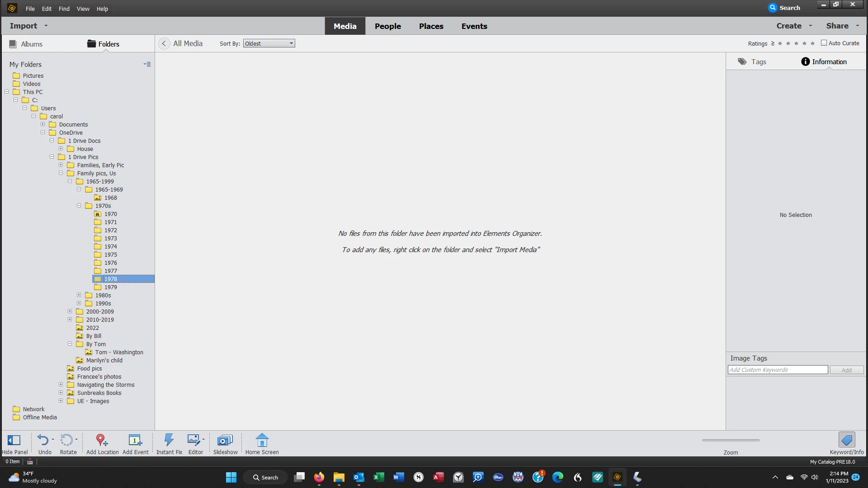Click the Add Event calendar icon
Screen dimensions: 868x488
[135, 440]
